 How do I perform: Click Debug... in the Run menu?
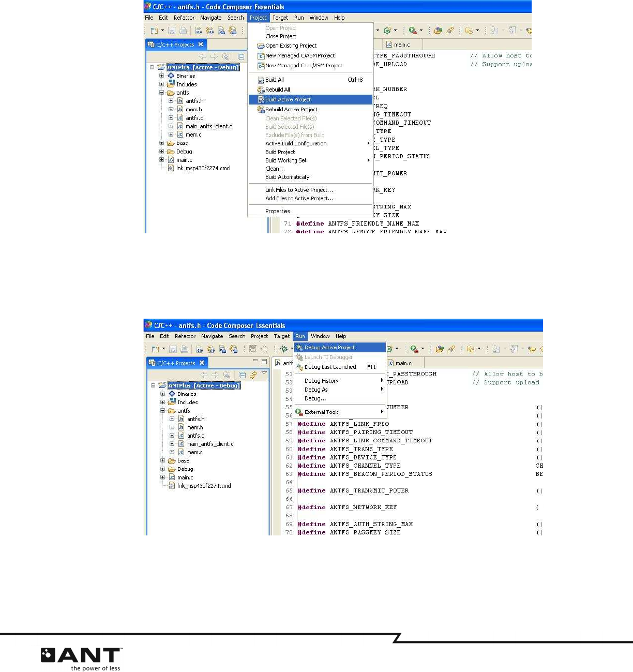coord(340,398)
